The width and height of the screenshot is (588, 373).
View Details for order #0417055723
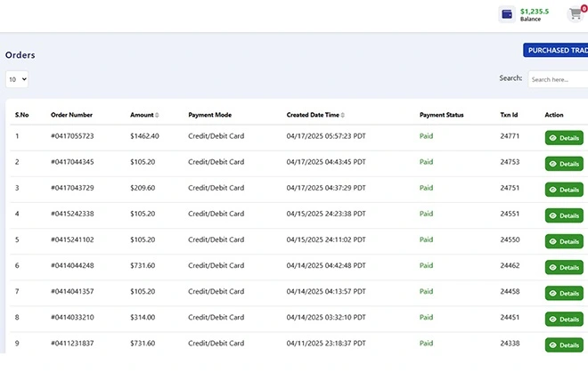[564, 138]
